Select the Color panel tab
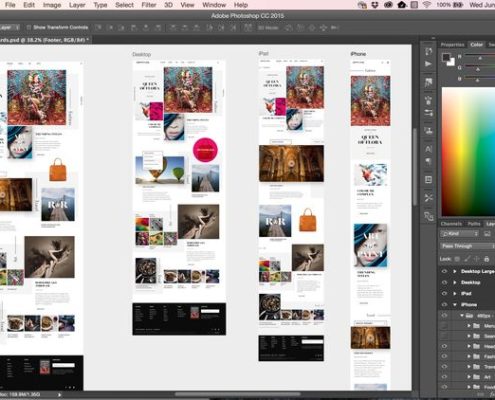This screenshot has width=495, height=400. (476, 45)
